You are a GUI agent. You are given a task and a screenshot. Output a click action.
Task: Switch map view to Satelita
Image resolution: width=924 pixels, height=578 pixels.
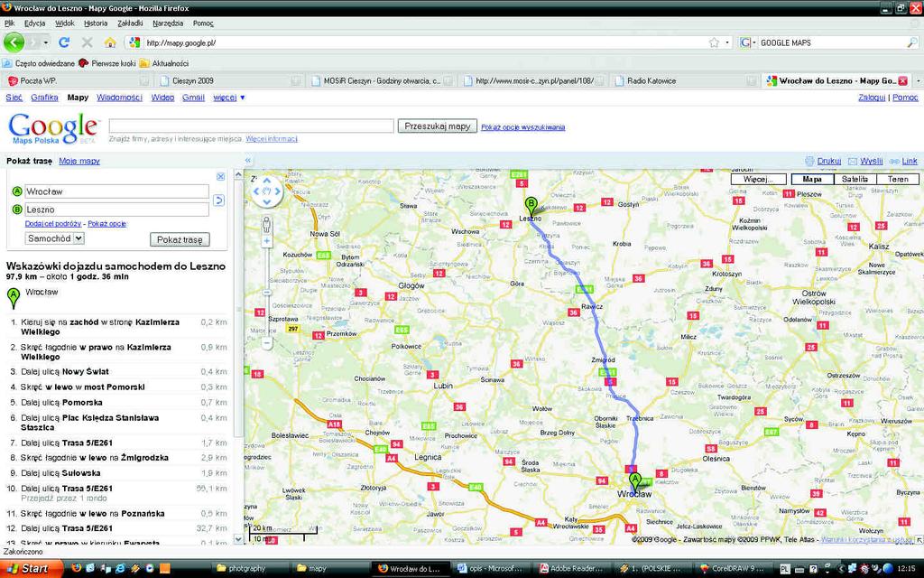[855, 179]
